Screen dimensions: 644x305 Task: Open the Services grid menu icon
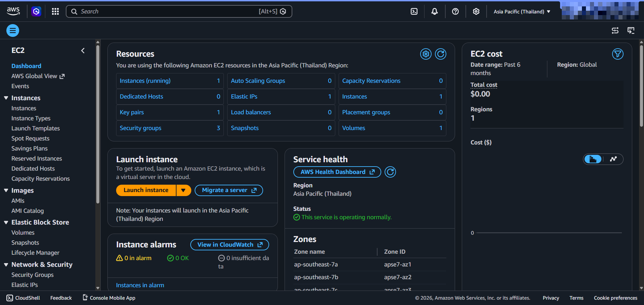coord(55,11)
